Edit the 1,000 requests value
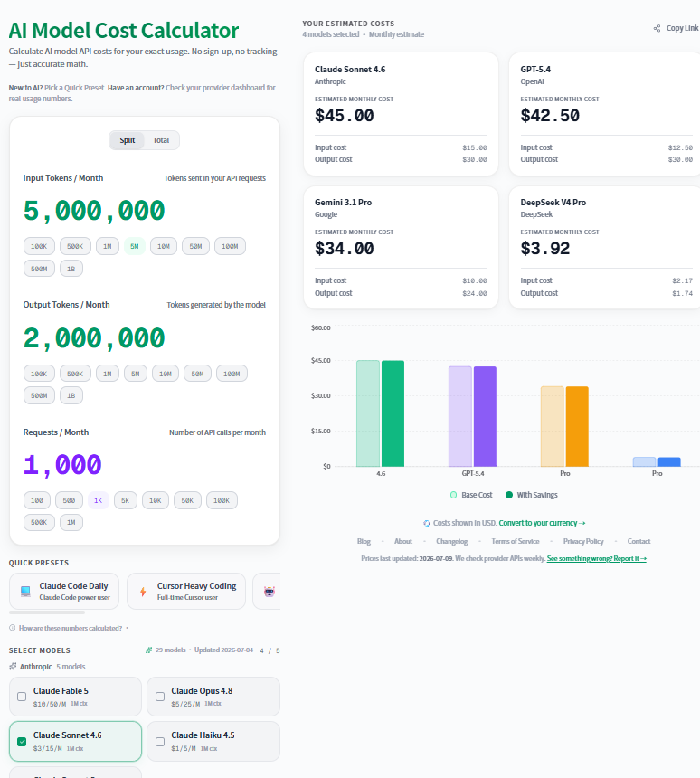 (62, 465)
